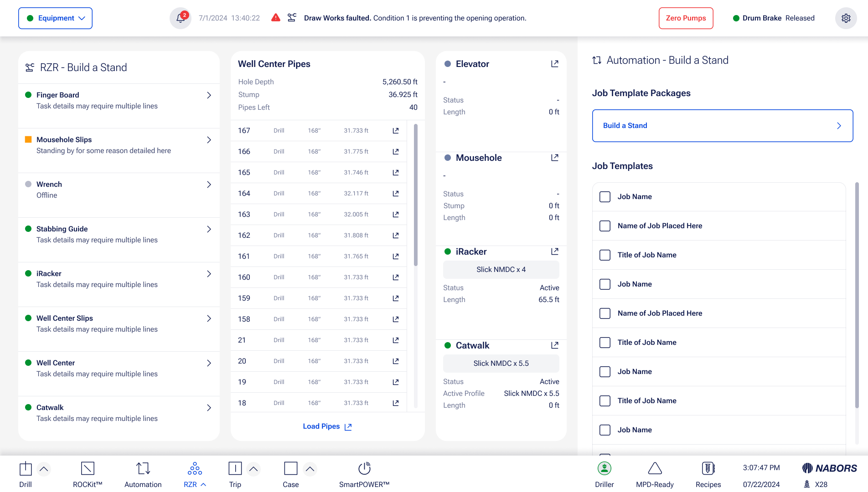868x492 pixels.
Task: Open the RZR tab
Action: 195,474
